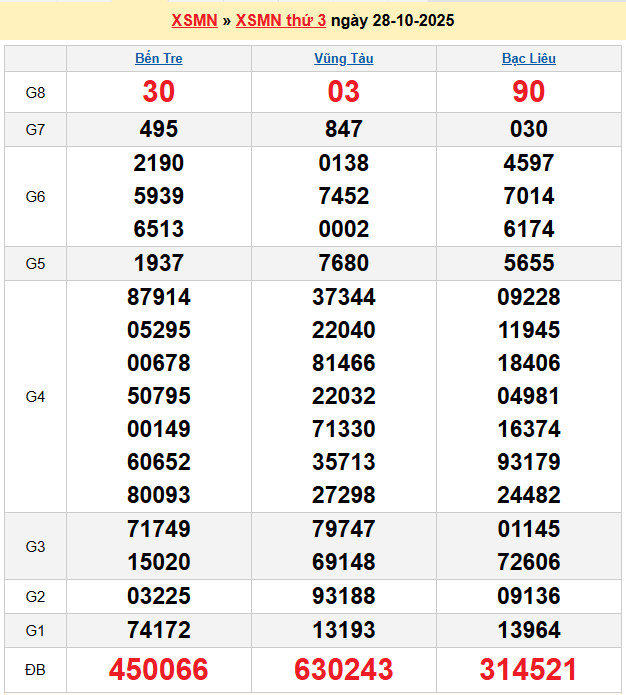Image resolution: width=626 pixels, height=695 pixels.
Task: Click the G5 result 5655
Action: coord(528,263)
